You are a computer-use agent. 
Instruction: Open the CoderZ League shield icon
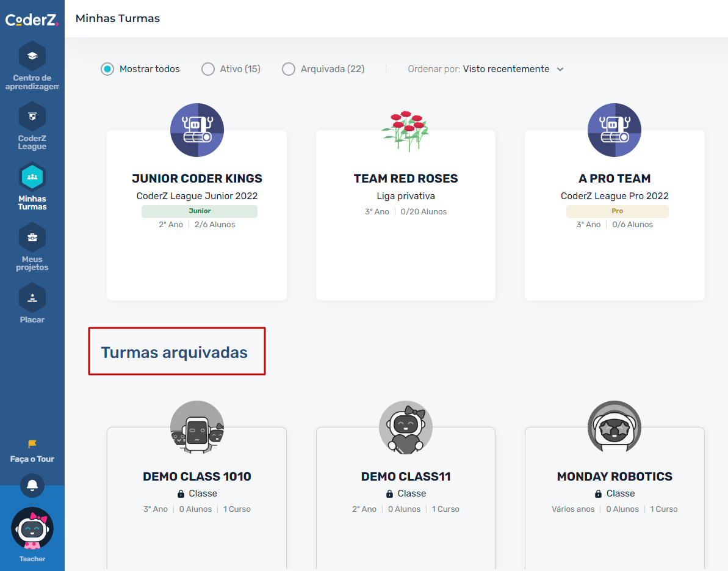(x=32, y=117)
